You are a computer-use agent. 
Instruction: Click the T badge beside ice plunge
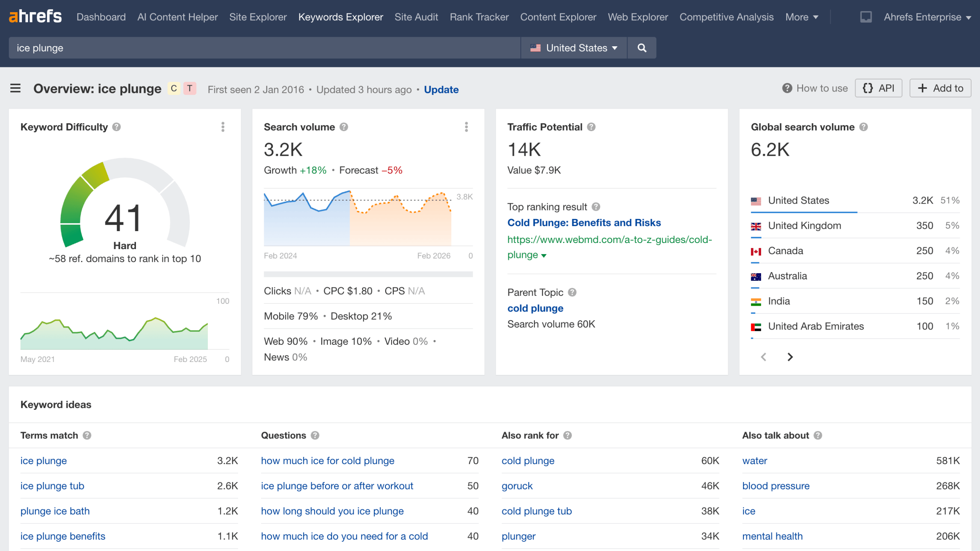pyautogui.click(x=189, y=88)
